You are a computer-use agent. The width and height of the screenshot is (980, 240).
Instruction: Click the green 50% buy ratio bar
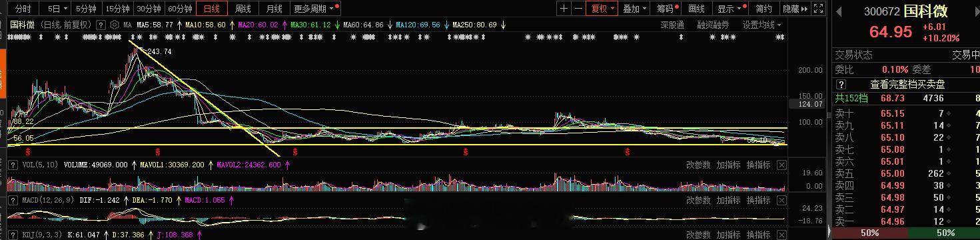[943, 233]
